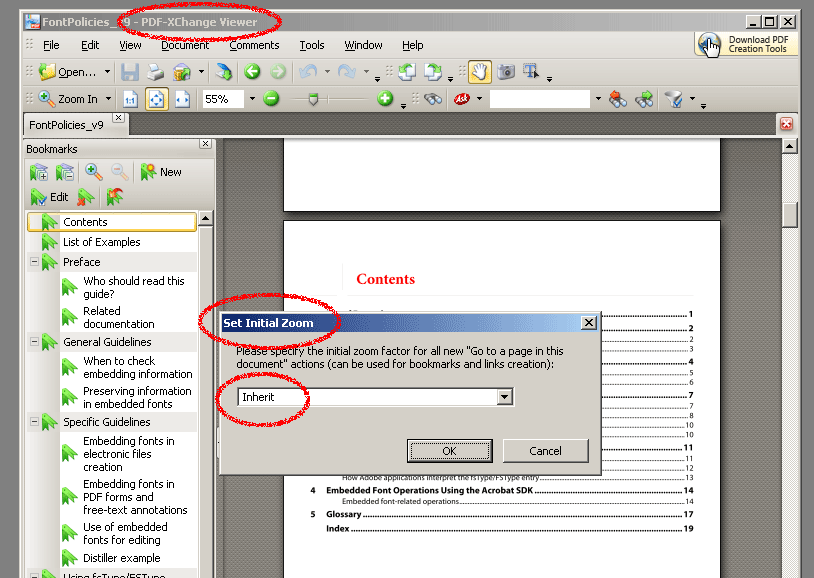Open the Inherit zoom factor dropdown
The width and height of the screenshot is (814, 578).
tap(504, 397)
